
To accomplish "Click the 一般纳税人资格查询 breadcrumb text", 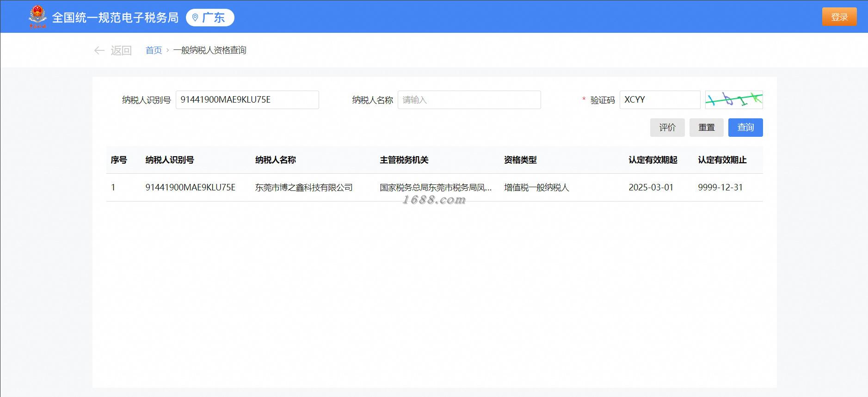I will click(209, 50).
